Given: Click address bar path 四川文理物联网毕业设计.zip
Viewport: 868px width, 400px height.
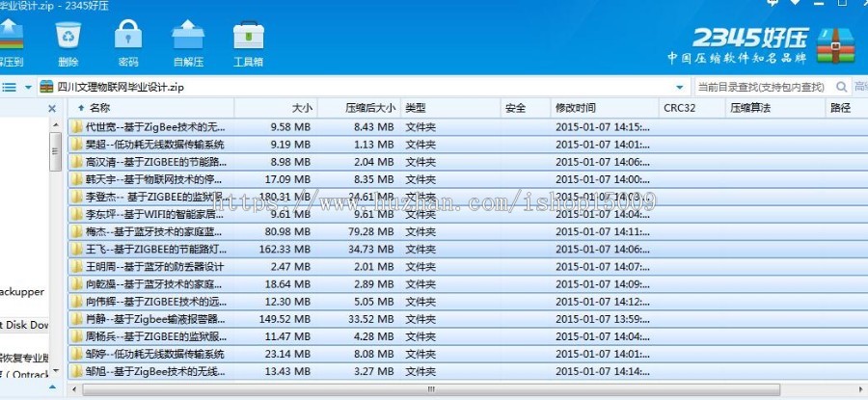Looking at the screenshot, I should (121, 88).
